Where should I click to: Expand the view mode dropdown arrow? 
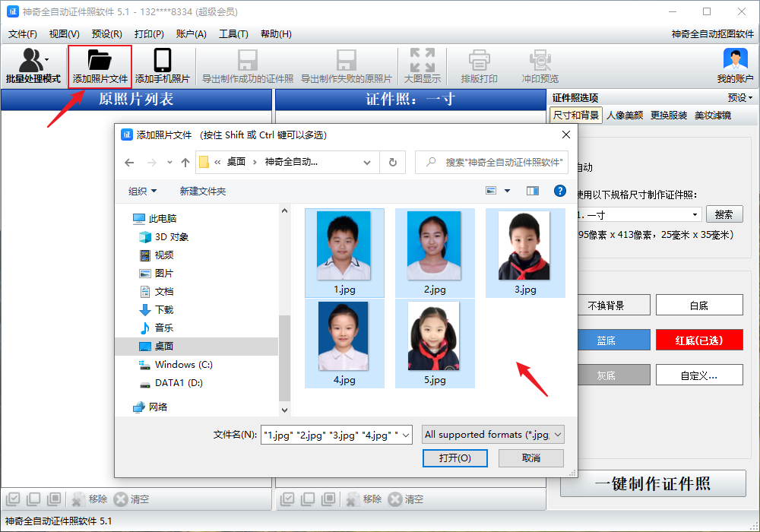508,191
